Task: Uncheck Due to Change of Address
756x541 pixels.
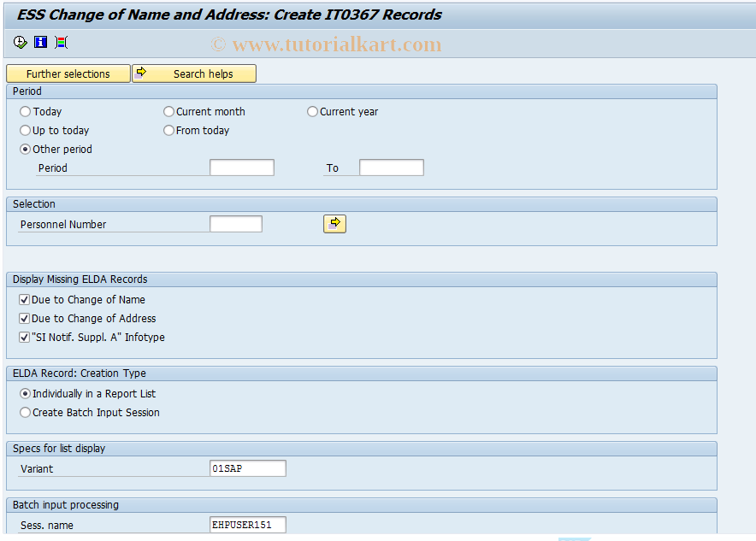Action: 24,318
